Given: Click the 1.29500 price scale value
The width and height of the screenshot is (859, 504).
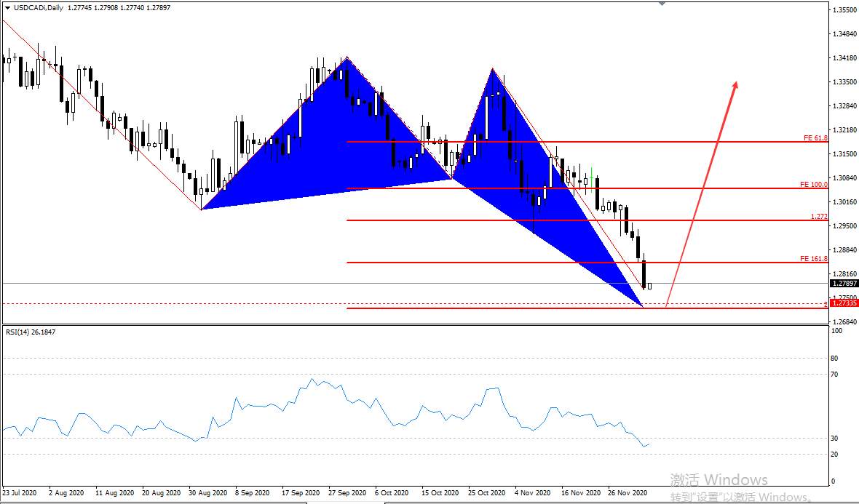Looking at the screenshot, I should click(x=844, y=226).
